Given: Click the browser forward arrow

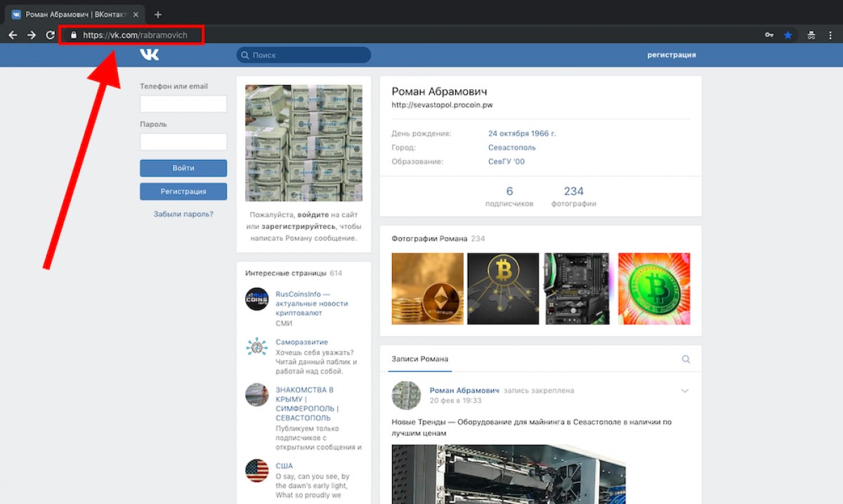Looking at the screenshot, I should (x=32, y=35).
